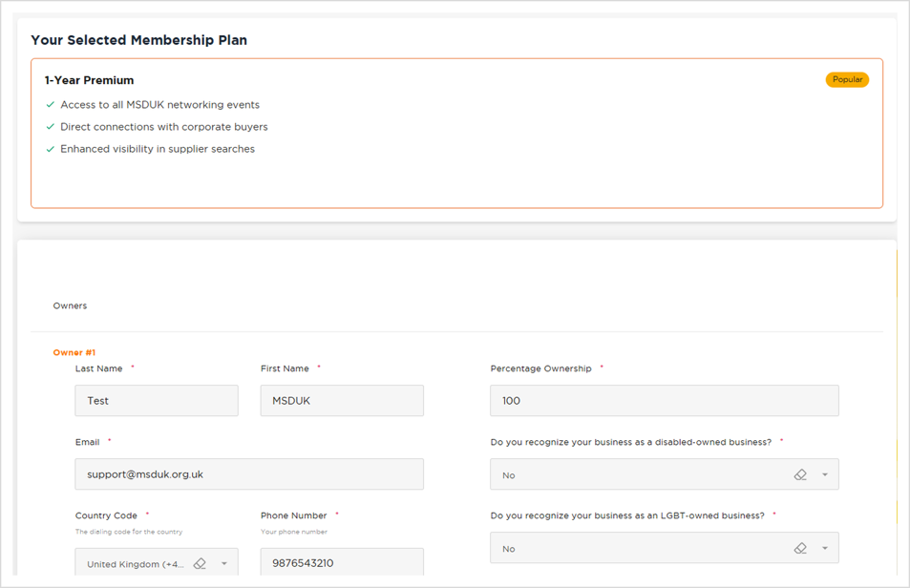The height and width of the screenshot is (588, 910).
Task: Click the 'Your phone number' hint text
Action: click(x=294, y=532)
